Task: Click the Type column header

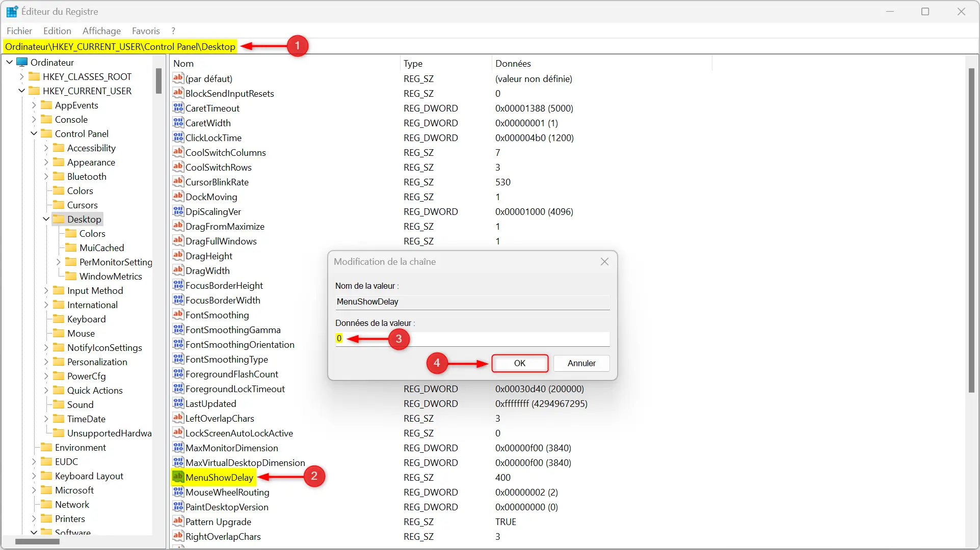Action: 445,64
